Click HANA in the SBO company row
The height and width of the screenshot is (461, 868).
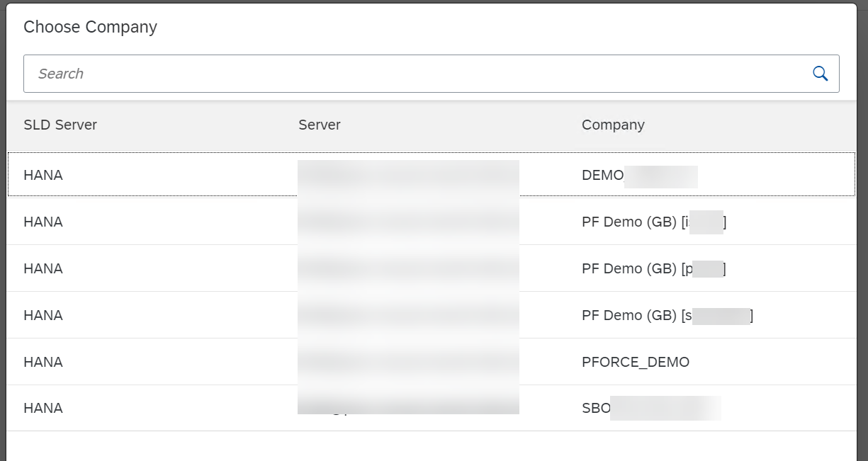tap(43, 408)
